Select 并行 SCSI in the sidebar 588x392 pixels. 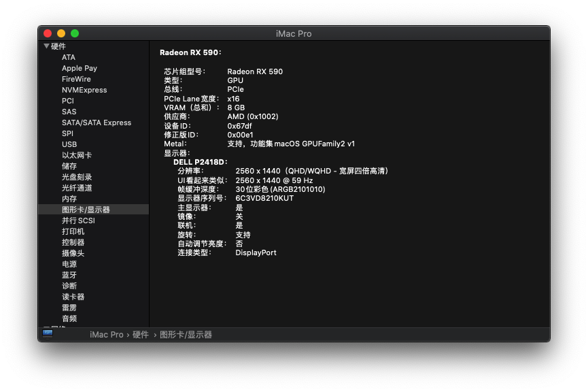point(78,220)
